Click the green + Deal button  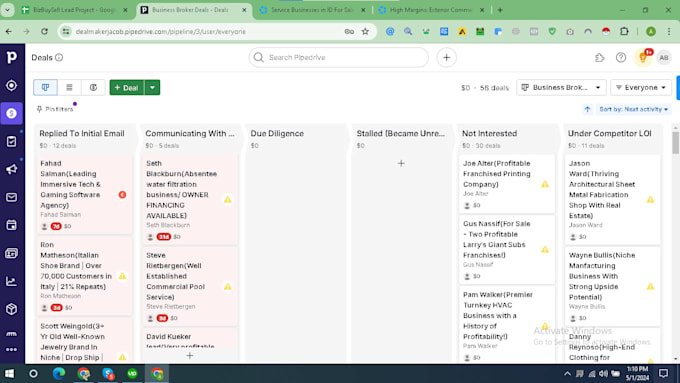(x=127, y=87)
